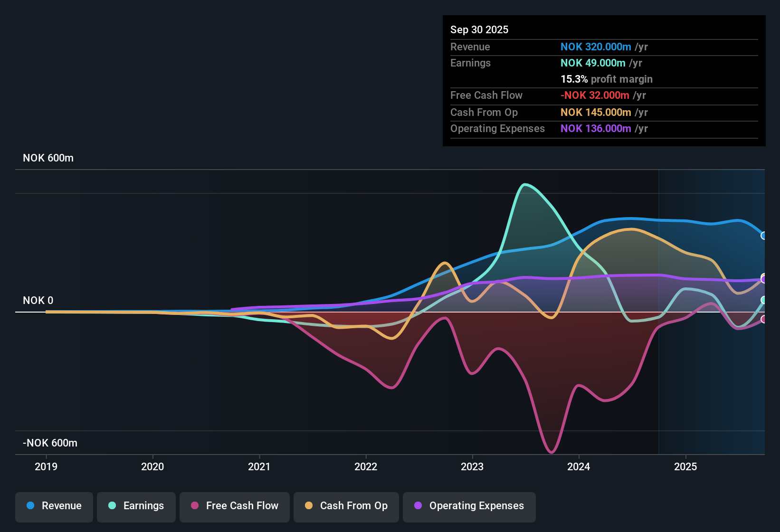Click the purple Operating Expenses legend dot

point(418,506)
